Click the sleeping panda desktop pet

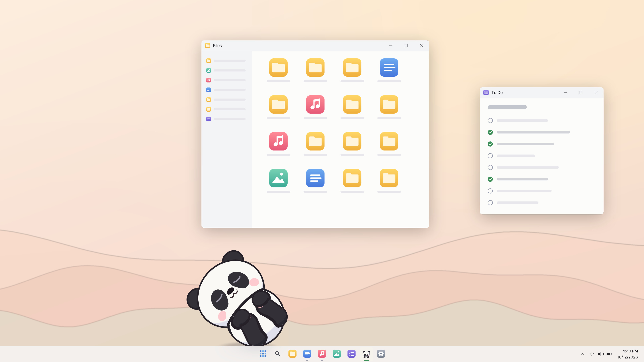click(237, 298)
